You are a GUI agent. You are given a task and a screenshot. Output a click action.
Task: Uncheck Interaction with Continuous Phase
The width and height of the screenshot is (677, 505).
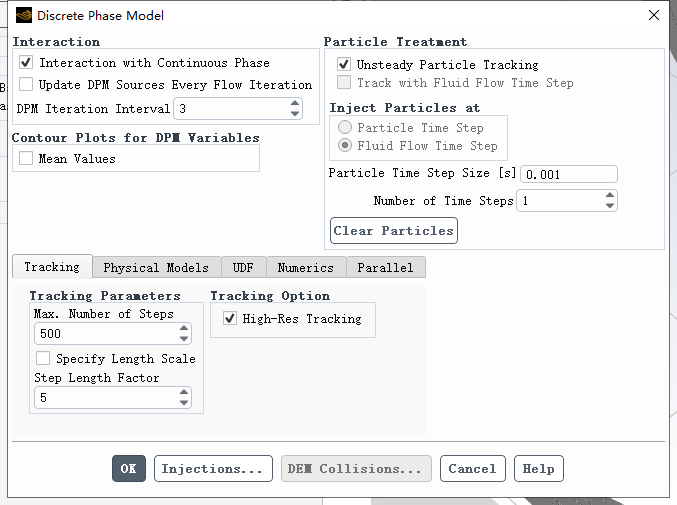pos(26,62)
